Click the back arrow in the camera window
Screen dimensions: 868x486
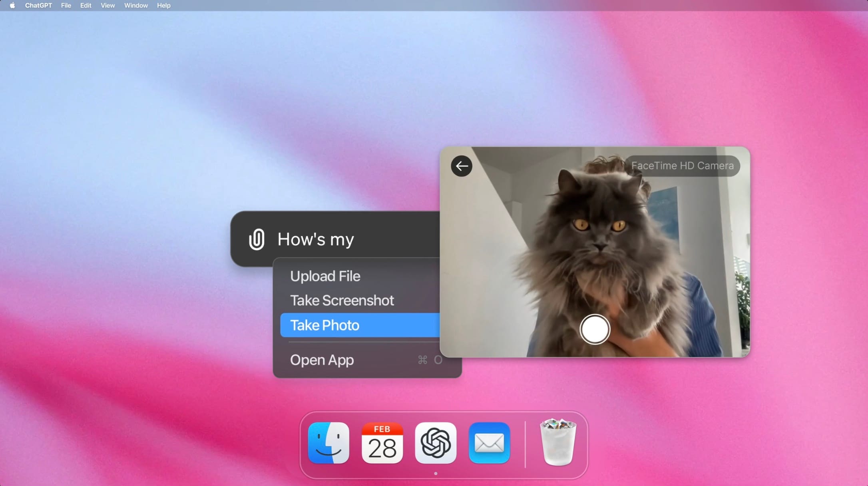point(462,165)
